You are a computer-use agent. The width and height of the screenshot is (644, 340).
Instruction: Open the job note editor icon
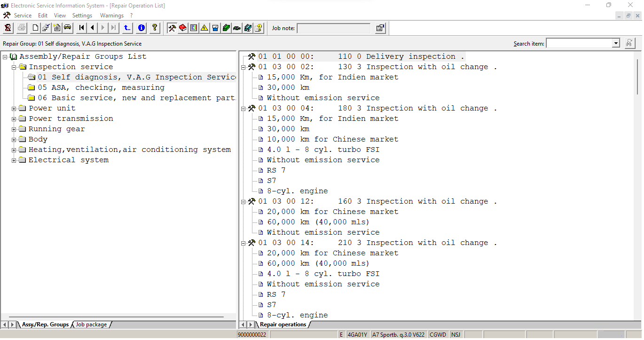(380, 28)
